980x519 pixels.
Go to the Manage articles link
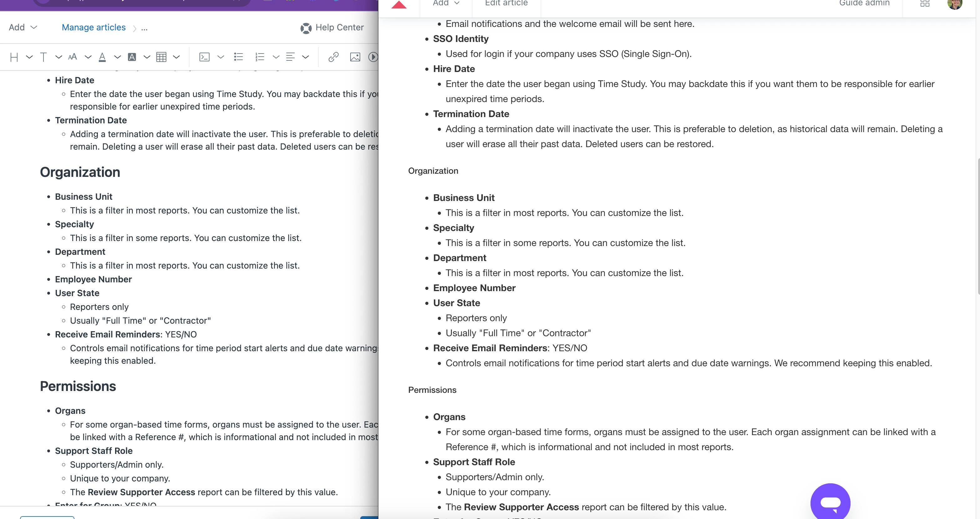coord(93,28)
